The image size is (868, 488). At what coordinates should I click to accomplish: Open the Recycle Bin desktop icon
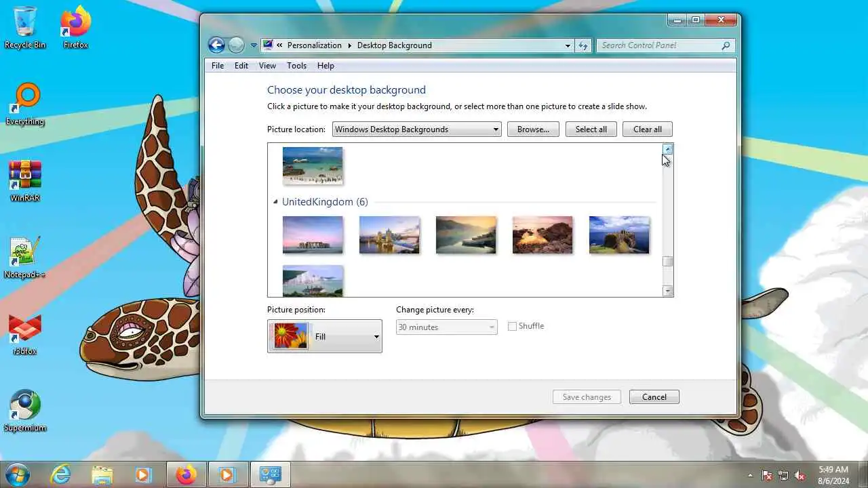[25, 27]
